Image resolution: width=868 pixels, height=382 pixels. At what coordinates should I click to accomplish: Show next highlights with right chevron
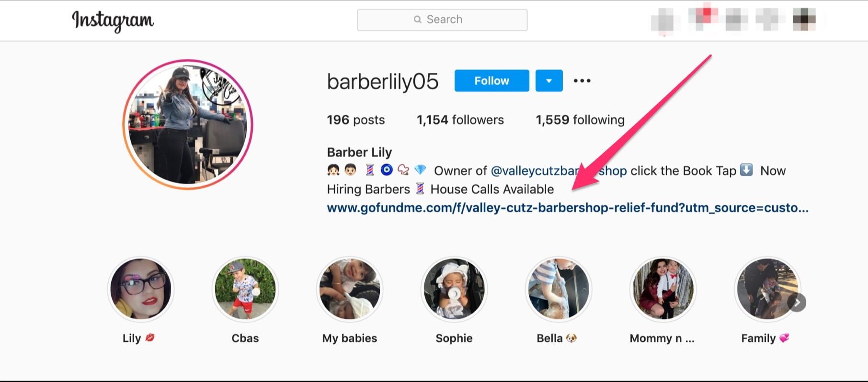(797, 303)
